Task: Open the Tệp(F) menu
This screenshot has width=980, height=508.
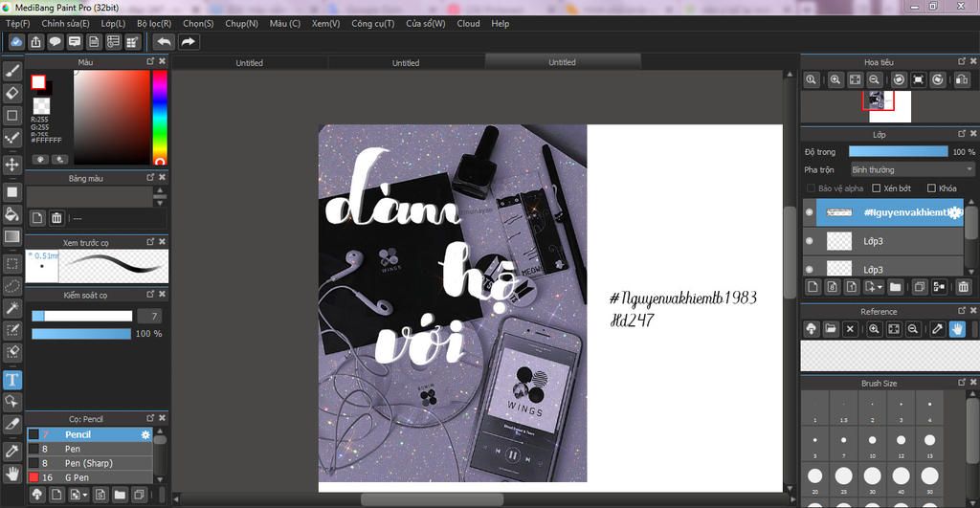Action: [x=18, y=23]
